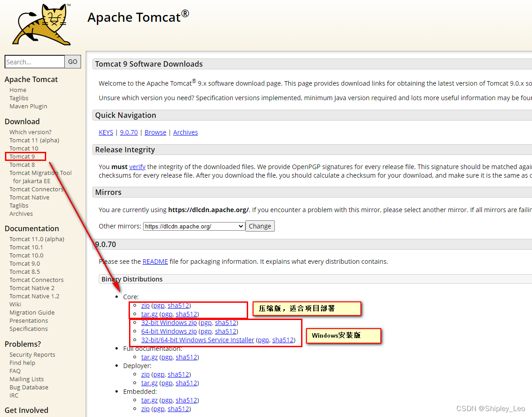This screenshot has height=417, width=532.
Task: Open the Home sidebar link
Action: [18, 90]
